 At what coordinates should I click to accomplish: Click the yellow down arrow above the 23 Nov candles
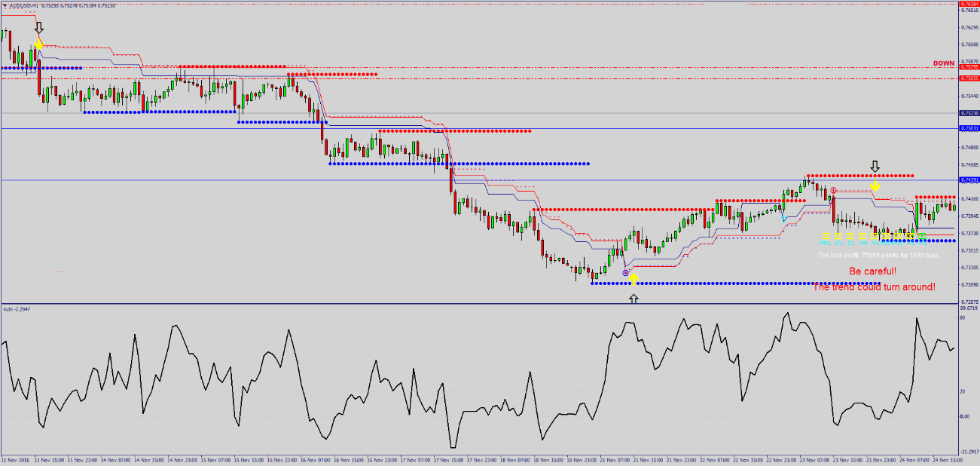(874, 185)
